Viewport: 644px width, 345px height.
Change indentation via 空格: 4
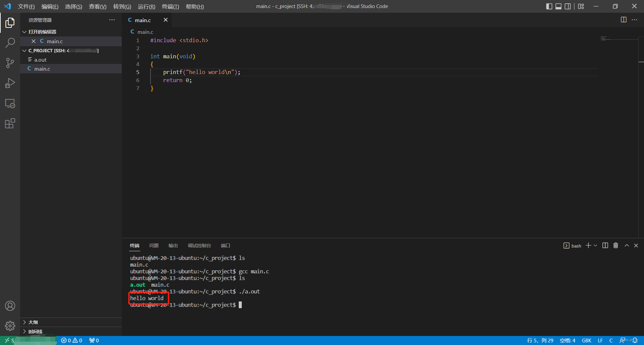click(x=568, y=340)
